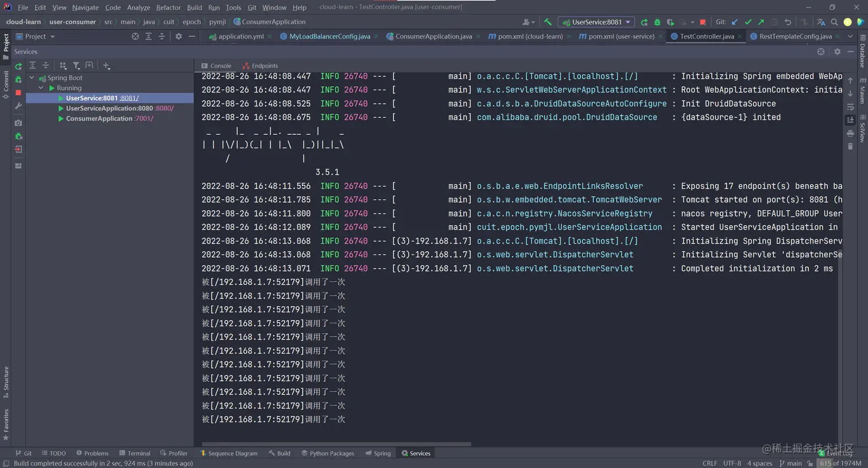The image size is (868, 468).
Task: Open the wrench edit configuration icon
Action: [x=18, y=106]
